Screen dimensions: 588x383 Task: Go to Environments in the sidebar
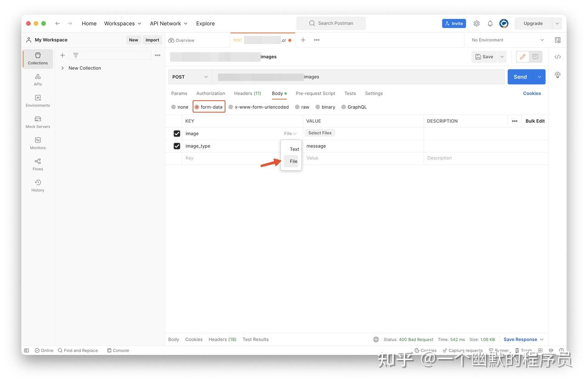(38, 101)
